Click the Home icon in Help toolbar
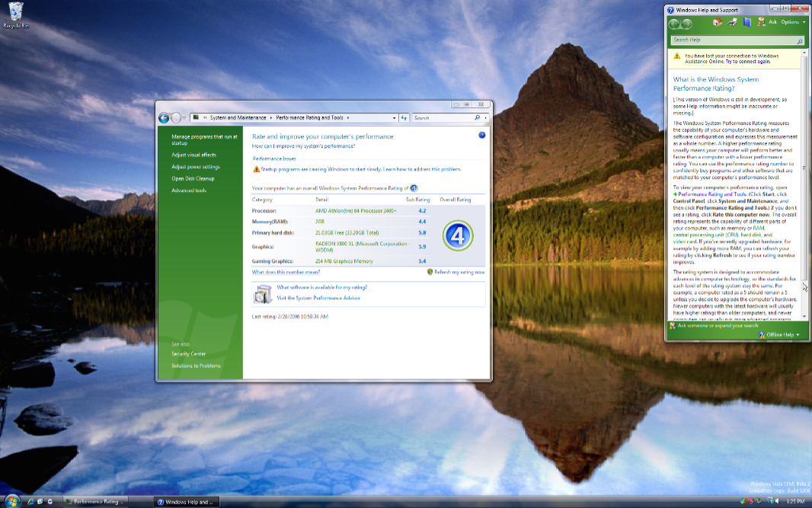The image size is (812, 508). pyautogui.click(x=716, y=23)
